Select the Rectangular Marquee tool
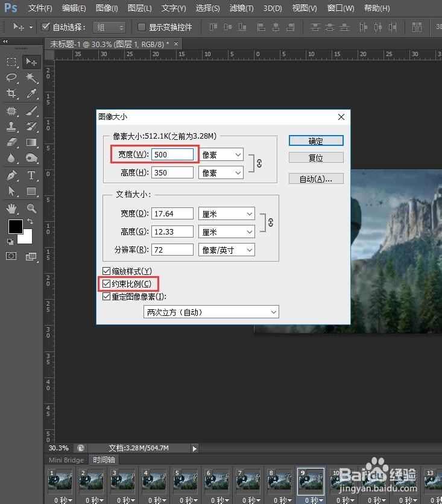 (x=11, y=61)
